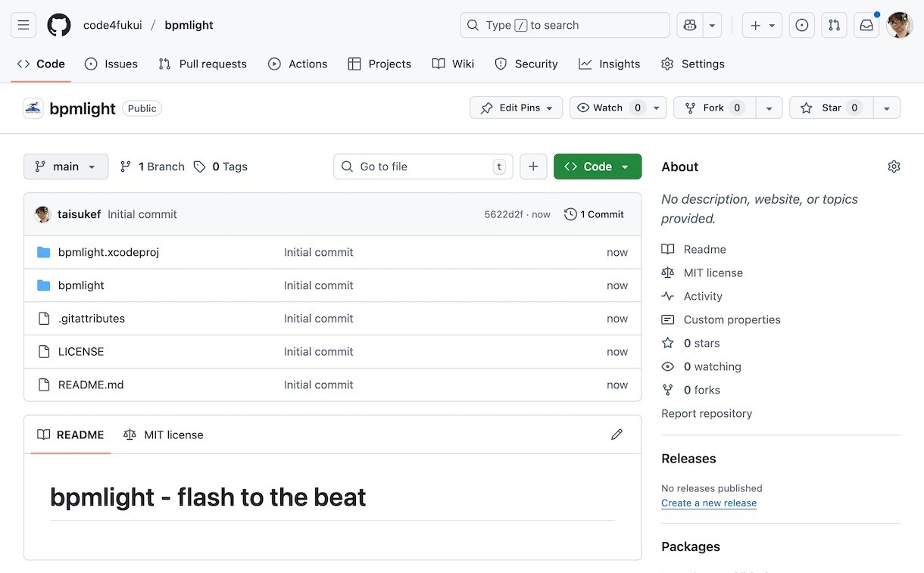This screenshot has height=573, width=924.
Task: Open the Releases heading link
Action: 688,459
